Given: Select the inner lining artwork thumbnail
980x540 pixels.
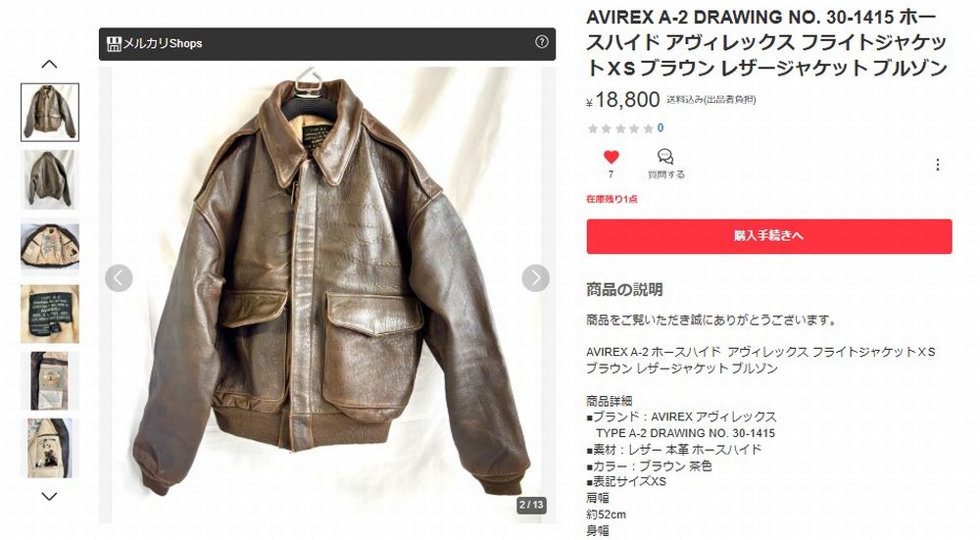Looking at the screenshot, I should tap(50, 247).
